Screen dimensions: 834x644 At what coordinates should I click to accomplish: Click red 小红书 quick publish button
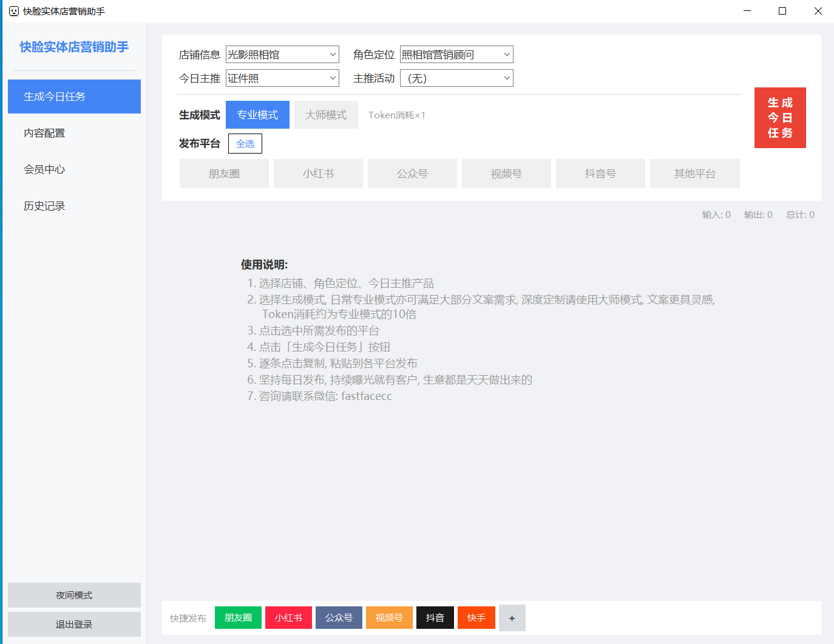[288, 618]
